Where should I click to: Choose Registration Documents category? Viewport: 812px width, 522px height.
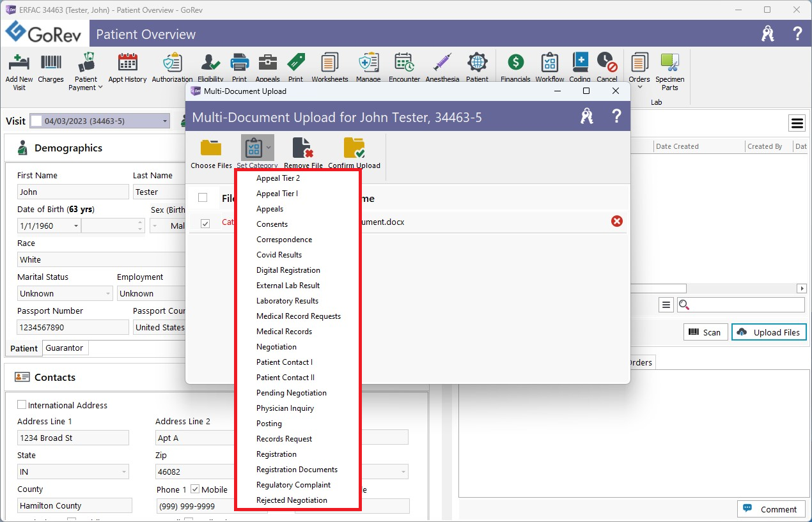tap(297, 470)
